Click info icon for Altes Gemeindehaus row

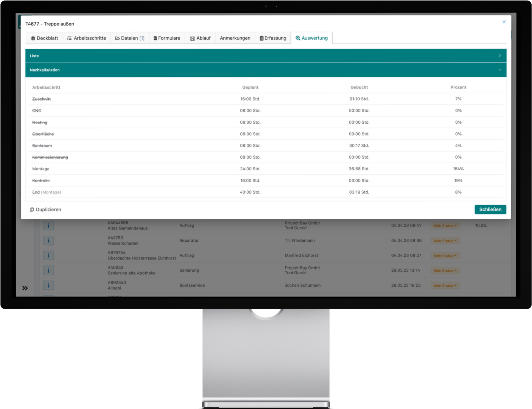click(x=48, y=226)
